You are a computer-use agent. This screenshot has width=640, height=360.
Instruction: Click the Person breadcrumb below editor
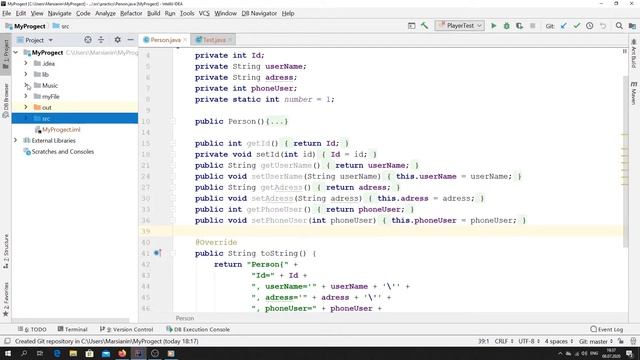point(185,318)
